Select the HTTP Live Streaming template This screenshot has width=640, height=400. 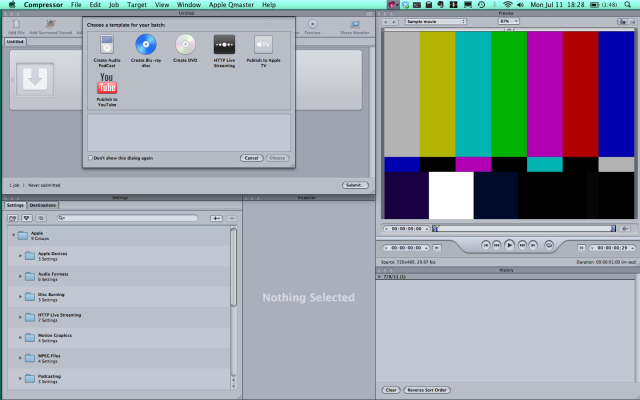224,44
